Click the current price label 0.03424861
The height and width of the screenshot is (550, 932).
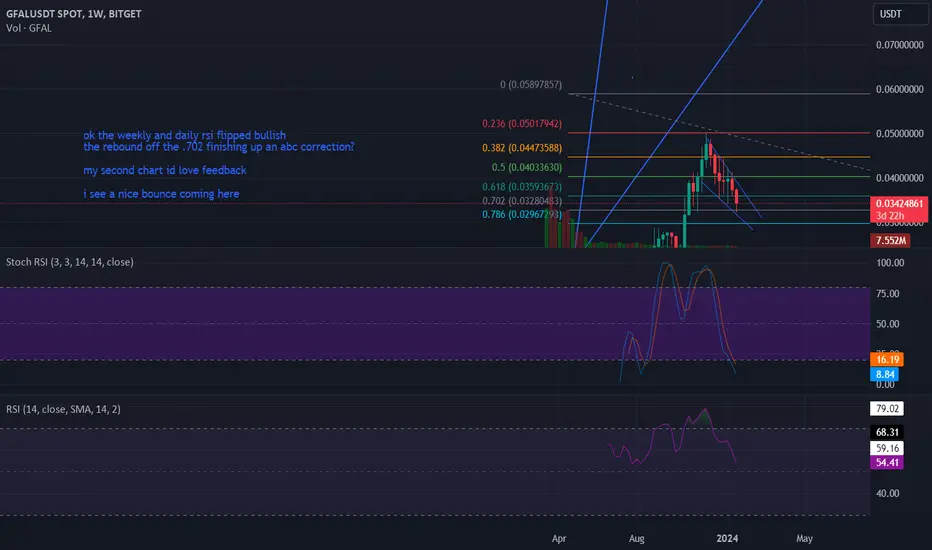pos(899,203)
